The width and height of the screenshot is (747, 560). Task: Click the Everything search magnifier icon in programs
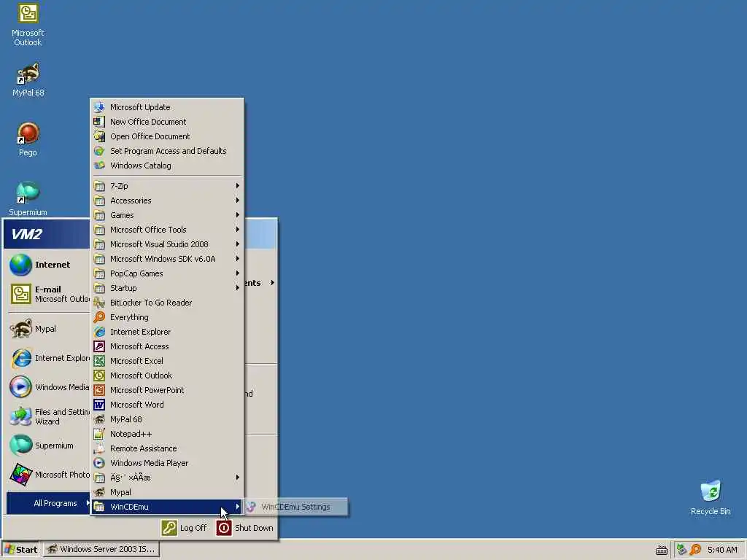tap(99, 317)
